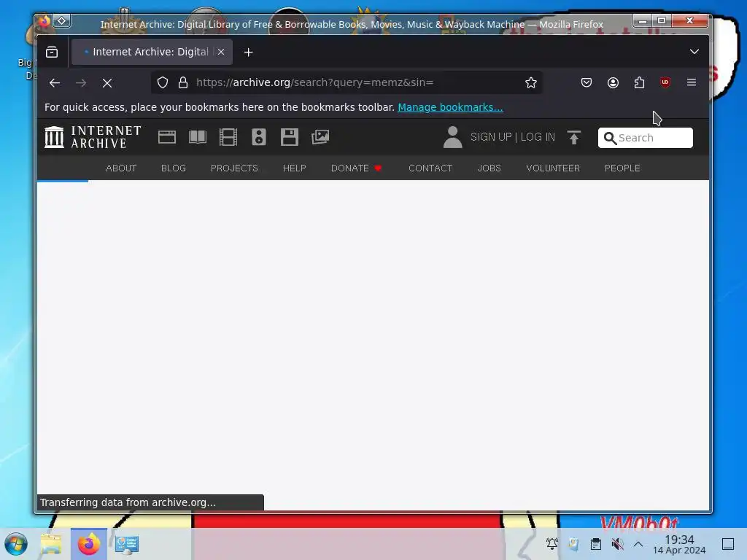Open the CONTACT menu item

(x=430, y=168)
